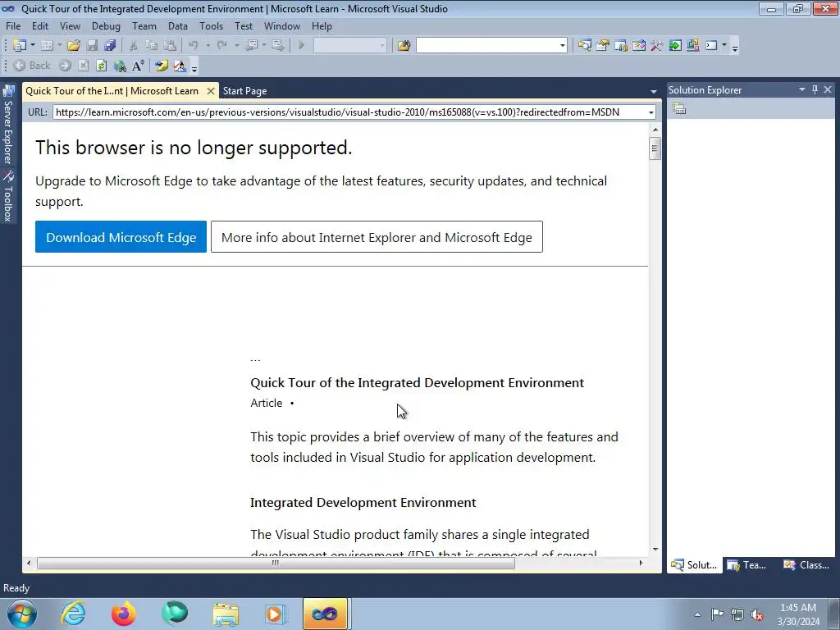Open the Command Window toolbar icon
This screenshot has height=630, width=840.
pos(711,46)
